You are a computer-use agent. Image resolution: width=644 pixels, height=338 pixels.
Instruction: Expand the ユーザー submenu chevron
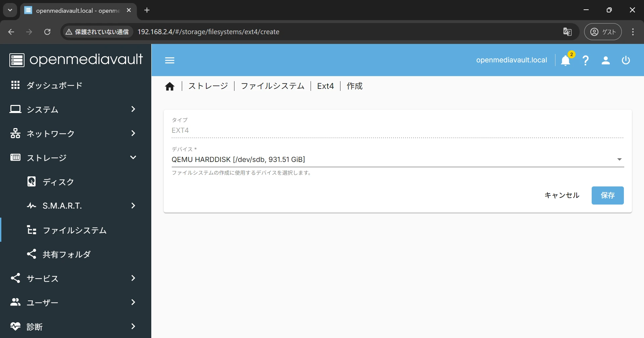click(133, 302)
